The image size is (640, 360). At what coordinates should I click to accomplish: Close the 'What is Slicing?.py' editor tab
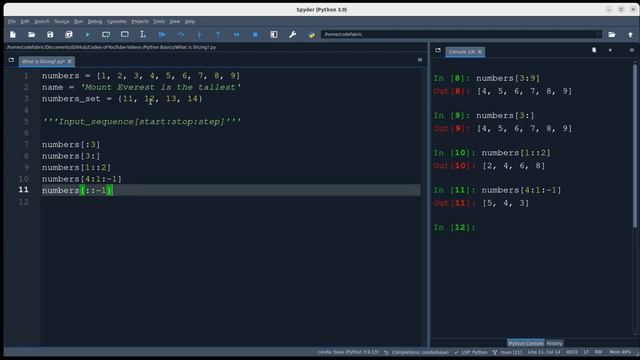[x=70, y=61]
